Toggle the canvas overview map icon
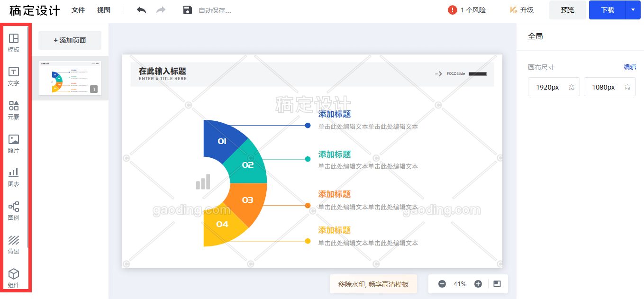Image resolution: width=644 pixels, height=299 pixels. [x=497, y=284]
